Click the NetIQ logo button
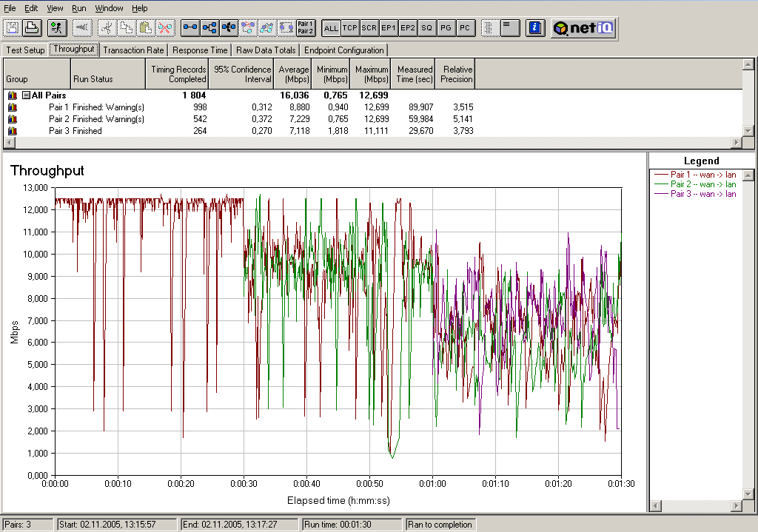758x532 pixels. tap(584, 28)
